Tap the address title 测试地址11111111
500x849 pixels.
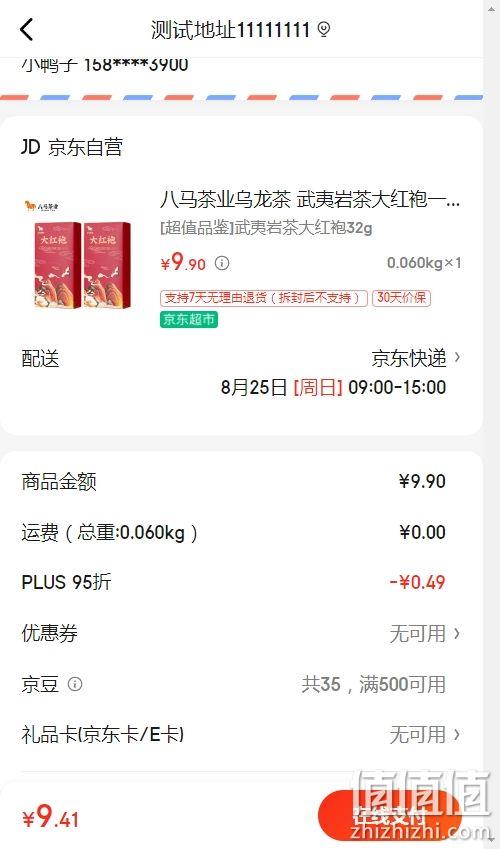click(230, 29)
